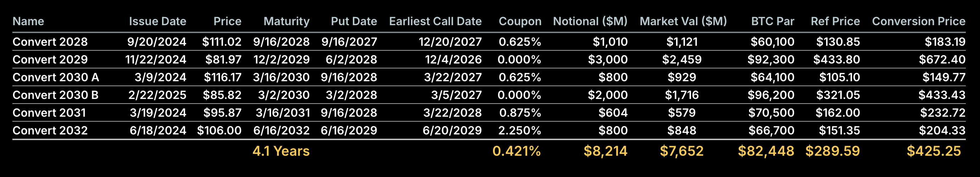Select the Convert 2029 row name
Screen dimensions: 980x177
[50, 60]
